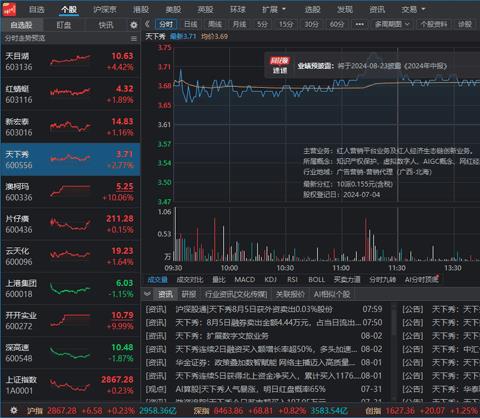
Task: Go to the 发现 tab
Action: coord(345,9)
